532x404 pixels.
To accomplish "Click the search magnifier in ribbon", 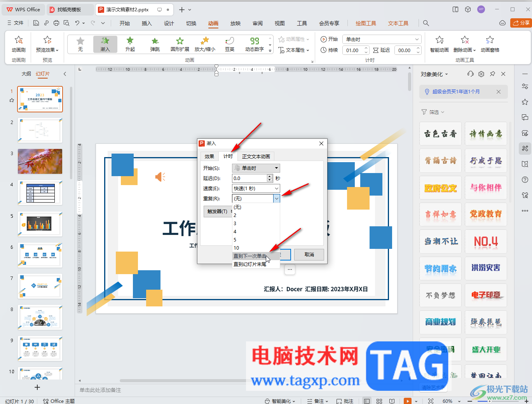I will [426, 23].
